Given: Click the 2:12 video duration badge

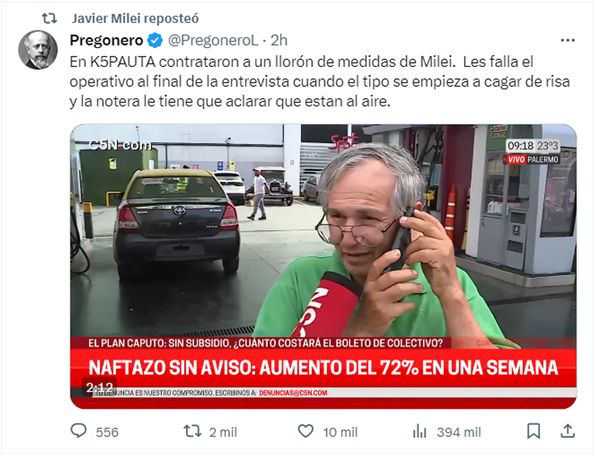Looking at the screenshot, I should pyautogui.click(x=100, y=388).
